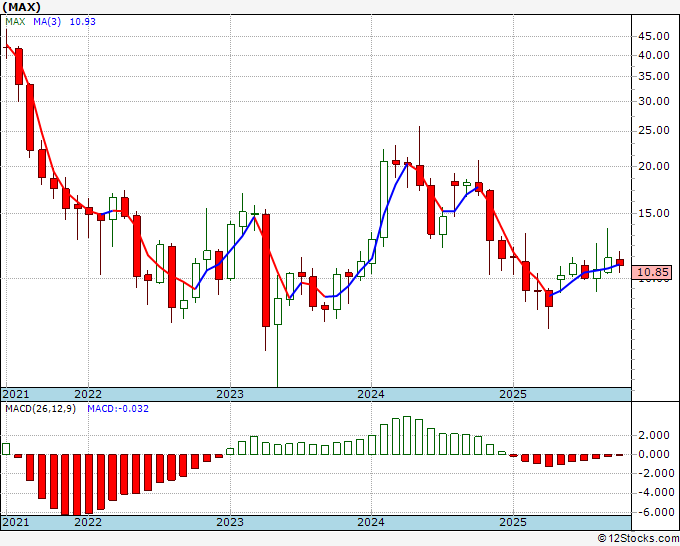
Task: Click the 20.00 price axis label
Action: [x=654, y=167]
